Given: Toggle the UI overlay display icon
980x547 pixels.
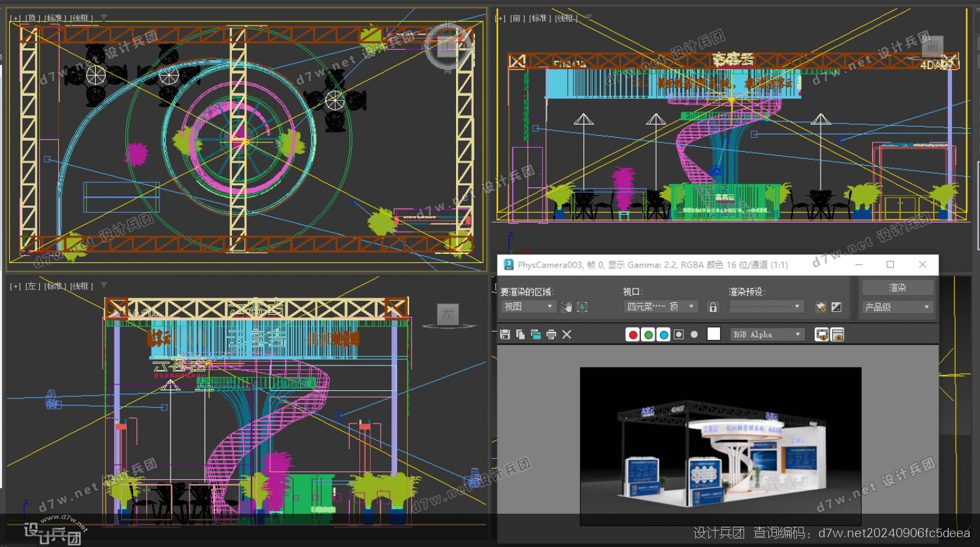Looking at the screenshot, I should click(x=822, y=334).
